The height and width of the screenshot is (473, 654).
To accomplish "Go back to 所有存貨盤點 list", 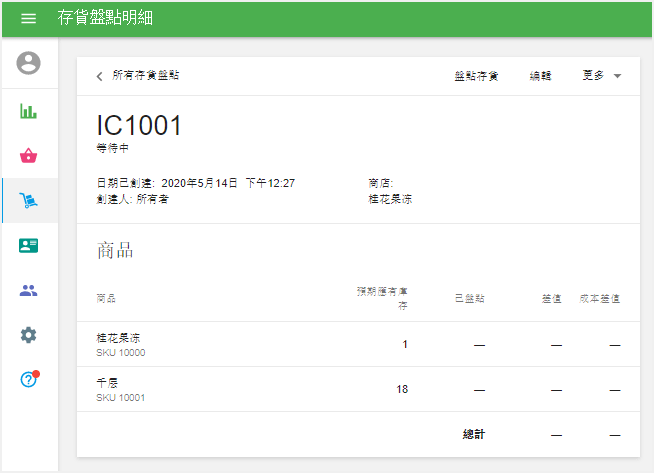I will [x=146, y=76].
